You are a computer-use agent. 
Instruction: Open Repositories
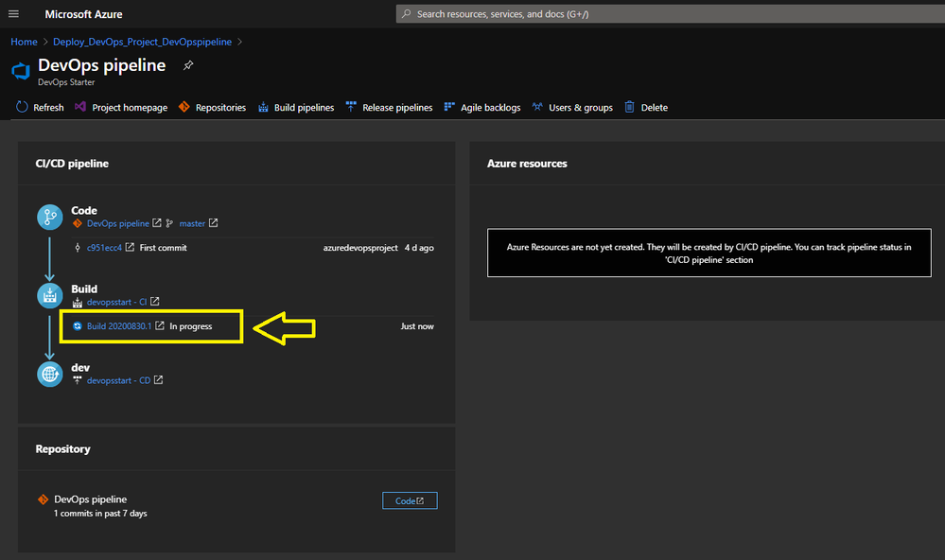pyautogui.click(x=220, y=107)
